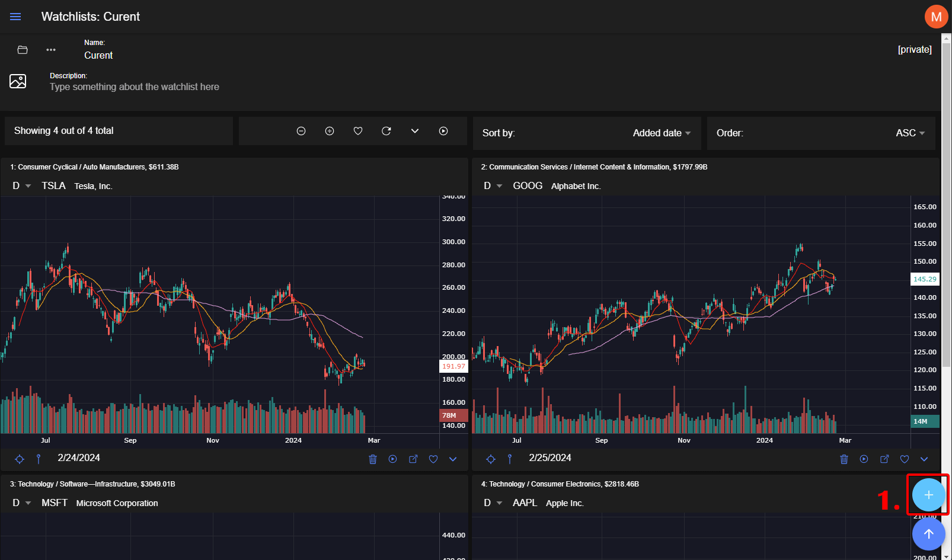Image resolution: width=952 pixels, height=560 pixels.
Task: Click the watchlist image placeholder icon
Action: 18,81
